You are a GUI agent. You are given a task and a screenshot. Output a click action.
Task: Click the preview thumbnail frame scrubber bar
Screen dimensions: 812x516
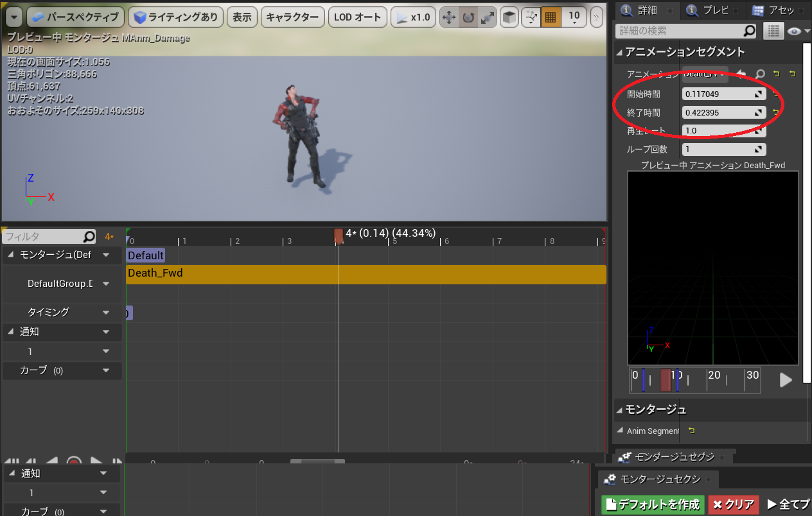695,380
